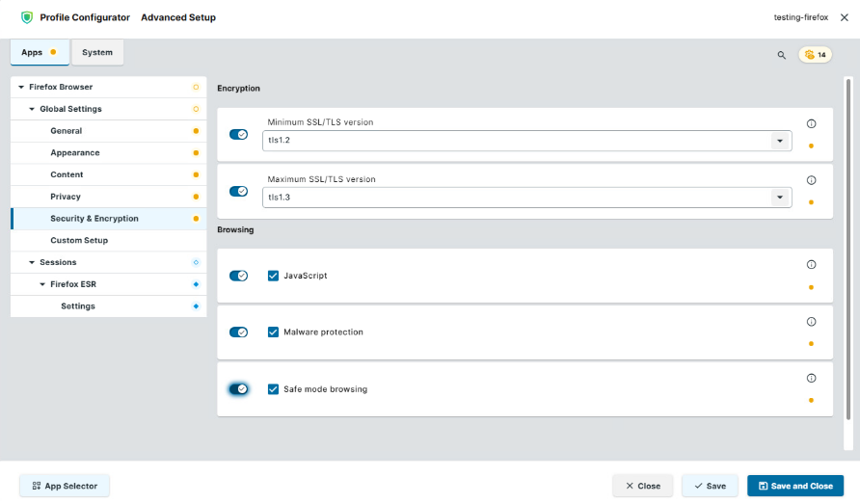Click orange dot beside Content item
Viewport: 860px width, 504px height.
196,175
